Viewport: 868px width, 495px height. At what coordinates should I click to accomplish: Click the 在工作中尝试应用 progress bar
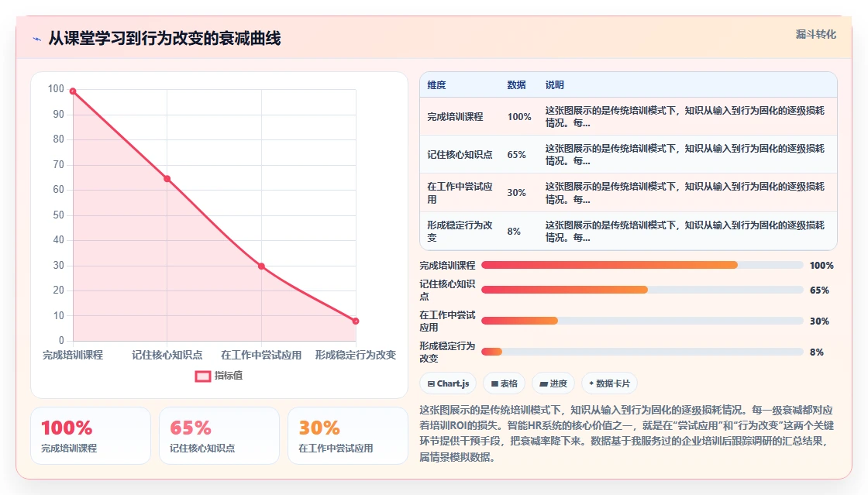pyautogui.click(x=642, y=321)
